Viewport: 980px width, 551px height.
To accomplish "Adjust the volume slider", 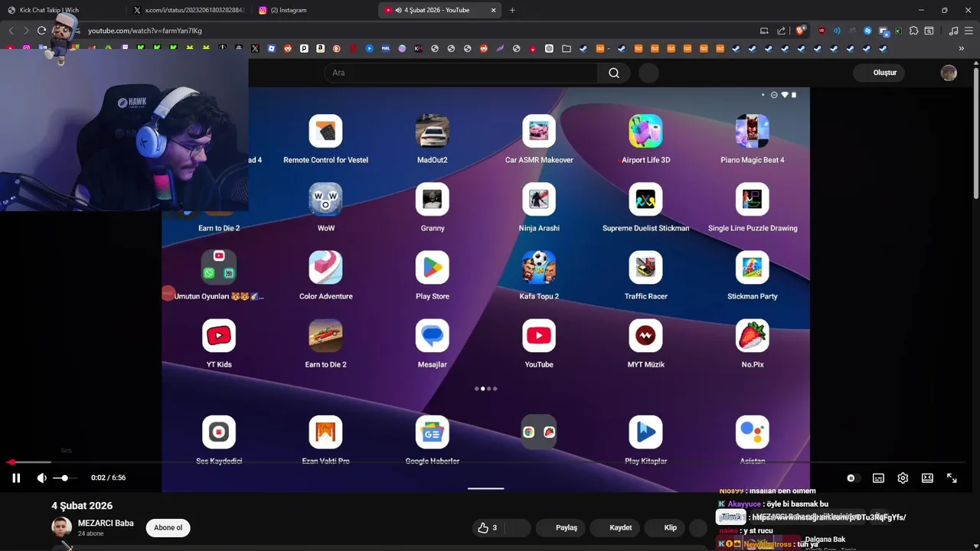I will tap(64, 478).
